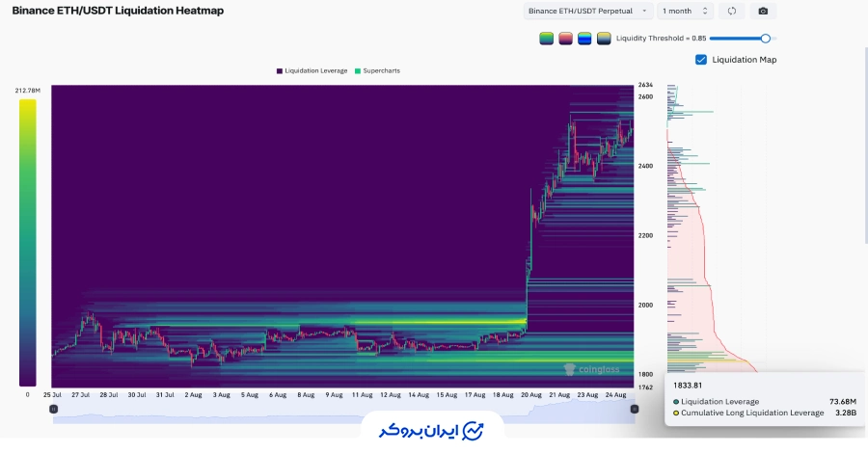Toggle the Liquidation Leverage legend series
The image size is (868, 454).
click(312, 70)
